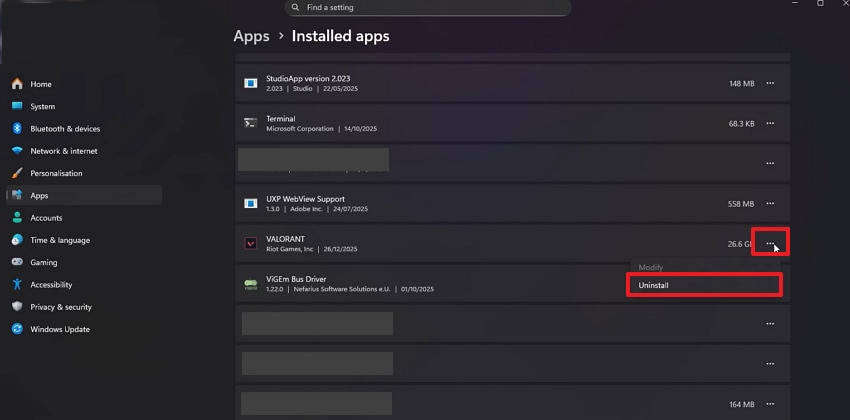850x420 pixels.
Task: Select Uninstall from the VALORANT context menu
Action: pyautogui.click(x=705, y=285)
